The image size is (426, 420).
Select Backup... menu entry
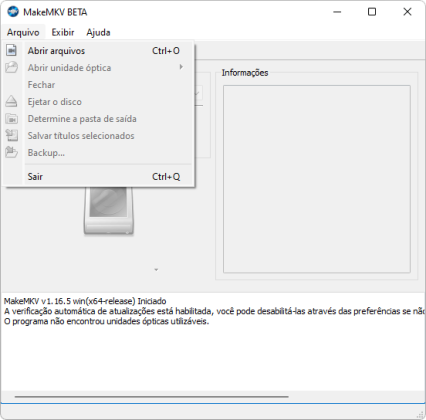coord(98,153)
